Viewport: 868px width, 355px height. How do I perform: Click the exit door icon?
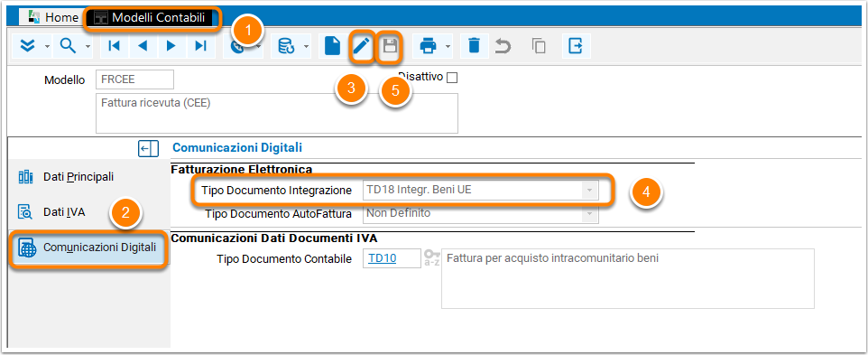(576, 46)
